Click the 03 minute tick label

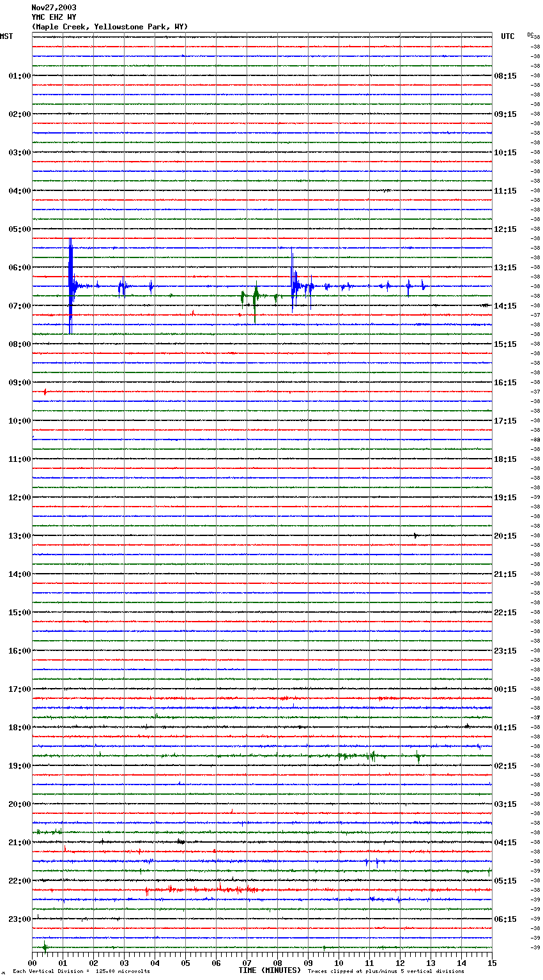124,963
